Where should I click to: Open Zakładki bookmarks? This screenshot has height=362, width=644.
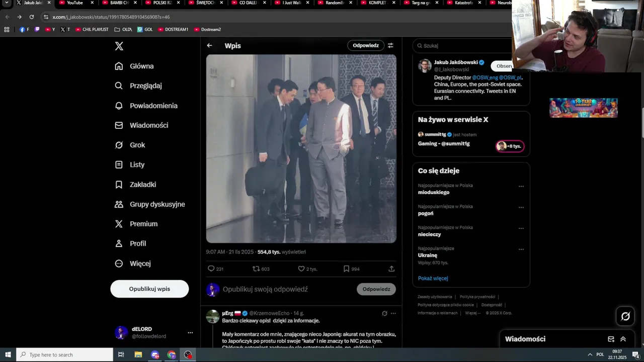(135, 185)
